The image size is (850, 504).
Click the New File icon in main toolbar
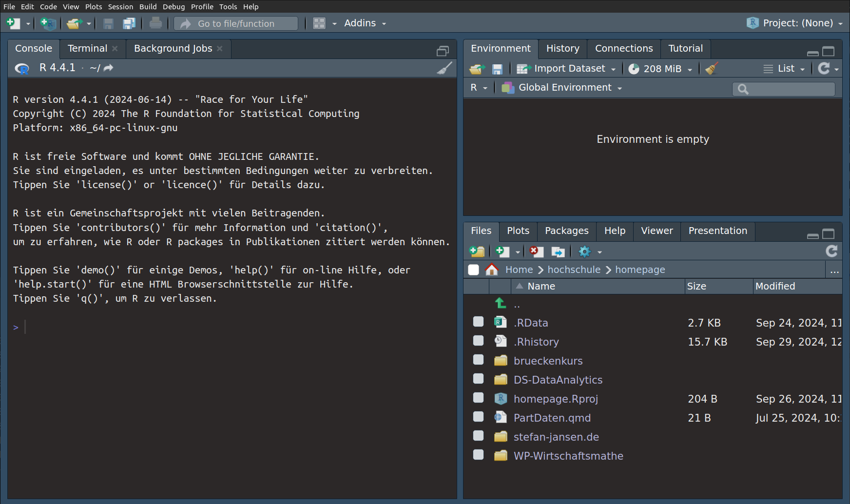coord(13,23)
